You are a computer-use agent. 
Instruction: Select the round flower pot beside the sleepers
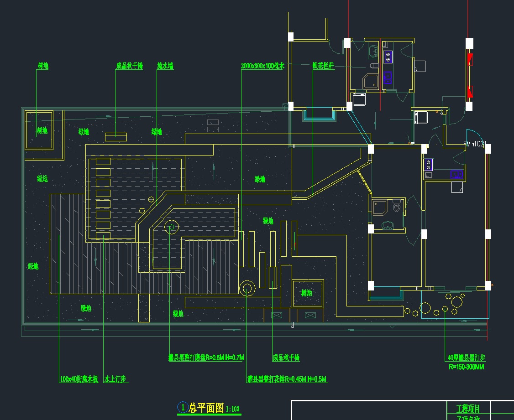[x=248, y=288]
